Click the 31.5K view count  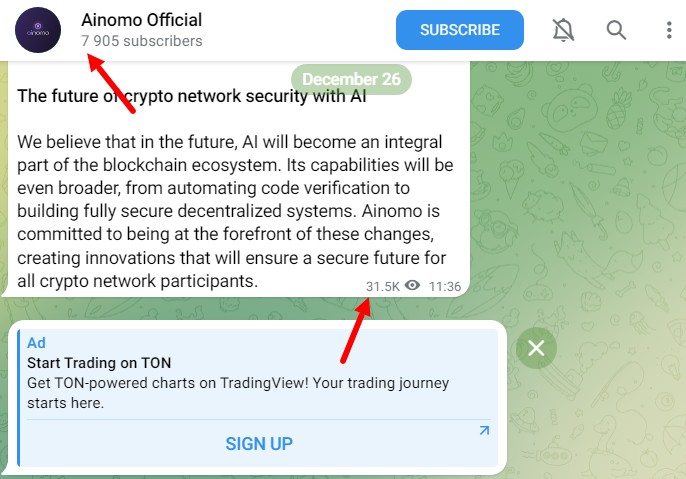pos(383,286)
